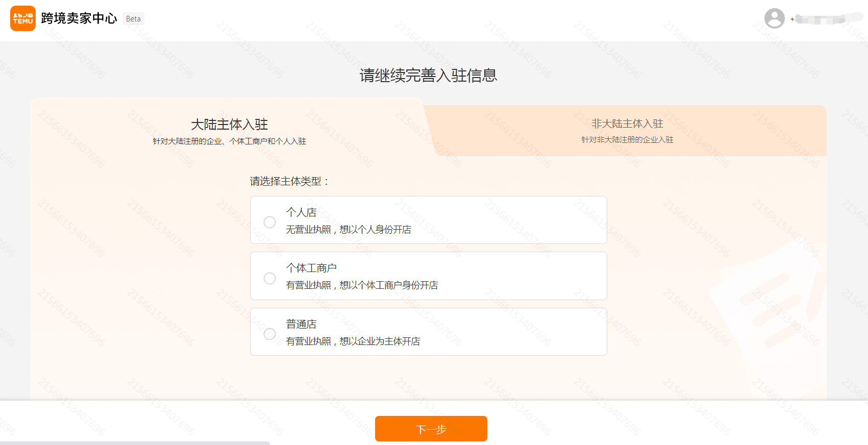Click the 跨境卖家中心 header title
Screen dimensions: 868x445
[x=79, y=18]
